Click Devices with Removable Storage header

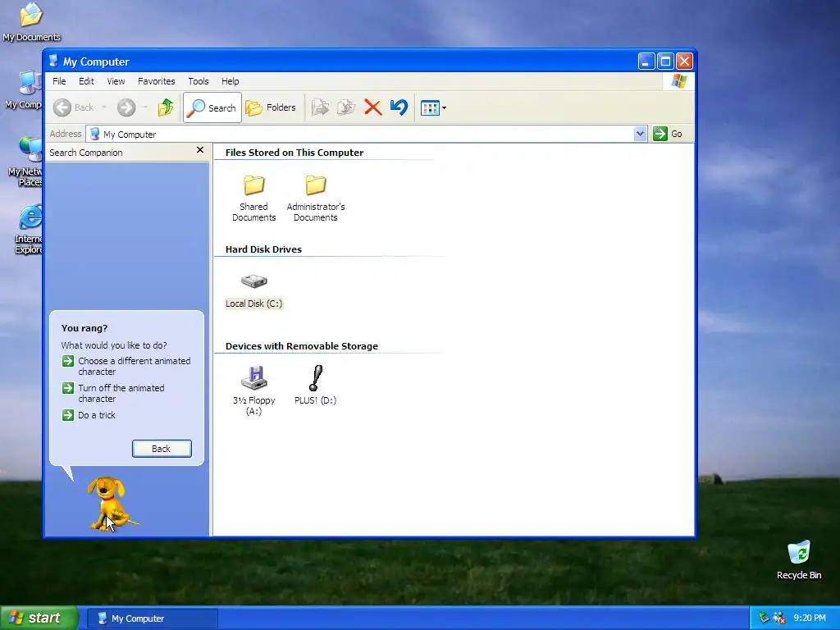pyautogui.click(x=302, y=346)
